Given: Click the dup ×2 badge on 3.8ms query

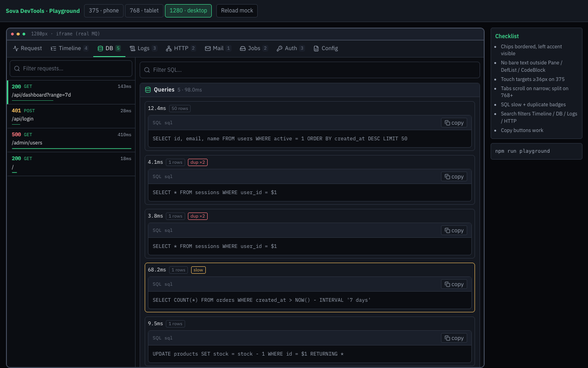Looking at the screenshot, I should [198, 216].
